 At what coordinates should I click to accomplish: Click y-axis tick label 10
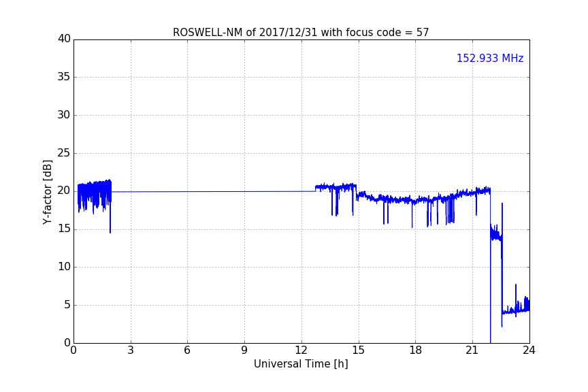pyautogui.click(x=64, y=267)
